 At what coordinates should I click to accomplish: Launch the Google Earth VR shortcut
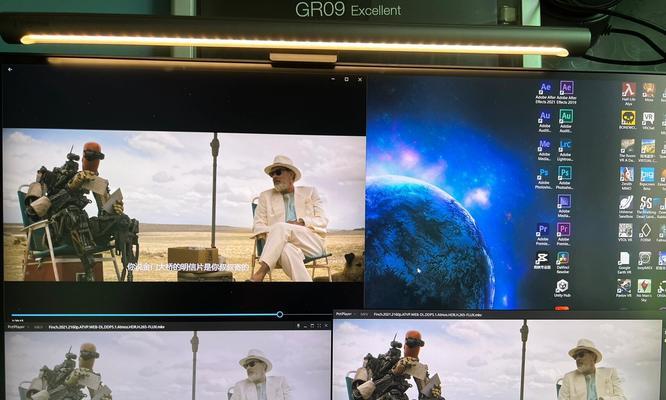(624, 263)
